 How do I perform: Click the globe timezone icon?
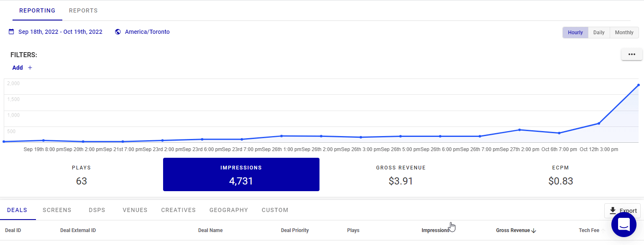point(118,32)
